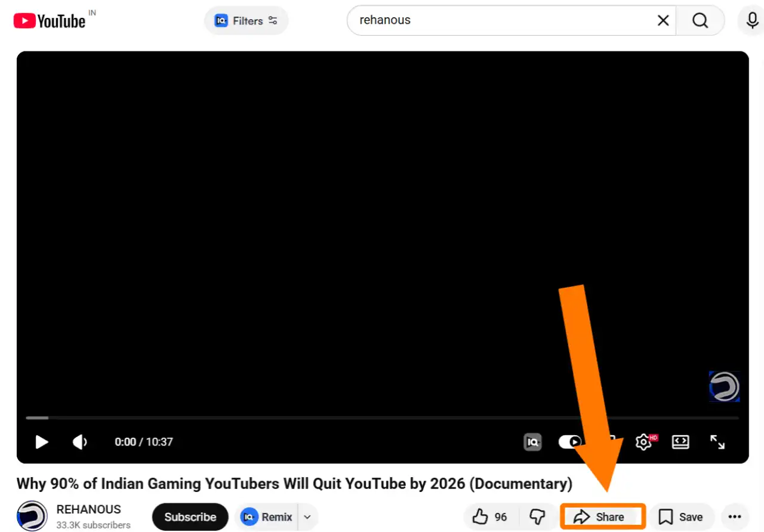The image size is (764, 532).
Task: Click the YouTube logo
Action: pos(51,20)
